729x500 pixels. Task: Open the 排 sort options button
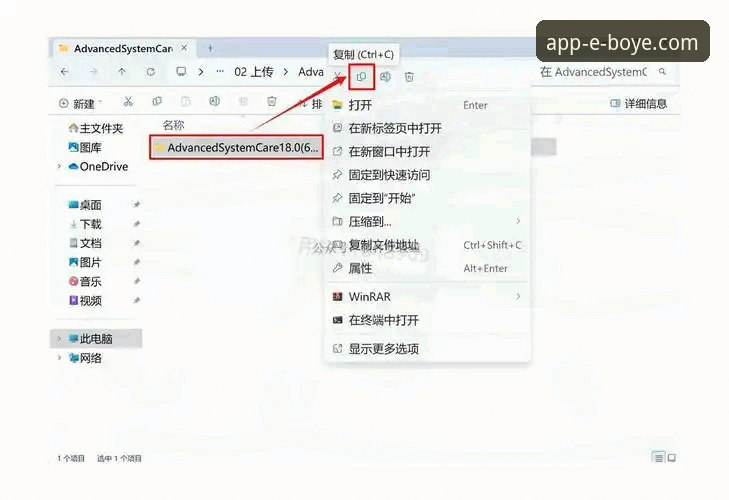[x=311, y=103]
